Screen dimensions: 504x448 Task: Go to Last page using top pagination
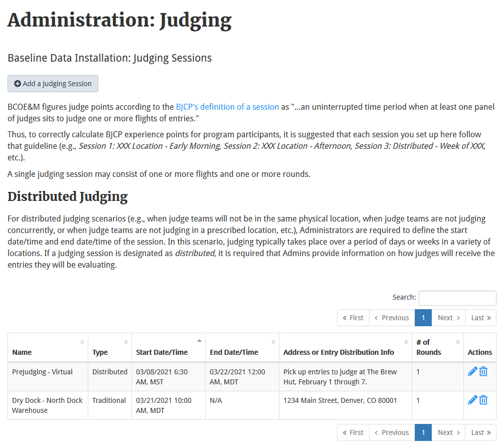click(480, 317)
